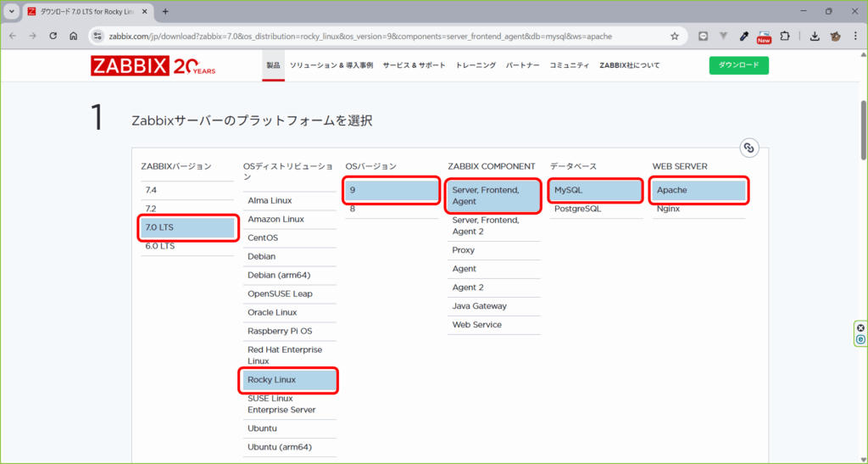Image resolution: width=868 pixels, height=464 pixels.
Task: Open サービス & サポート menu
Action: tap(414, 65)
